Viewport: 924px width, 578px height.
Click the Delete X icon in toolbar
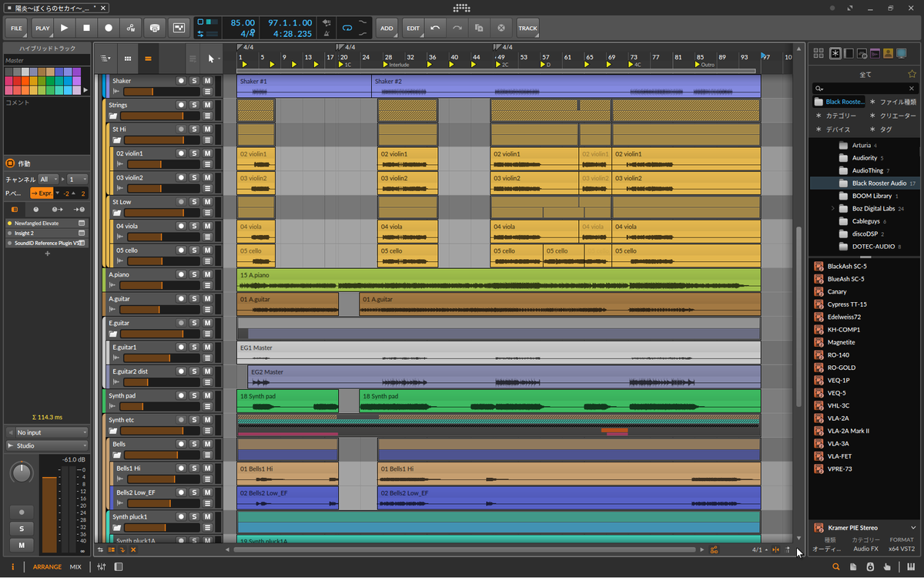pos(501,28)
